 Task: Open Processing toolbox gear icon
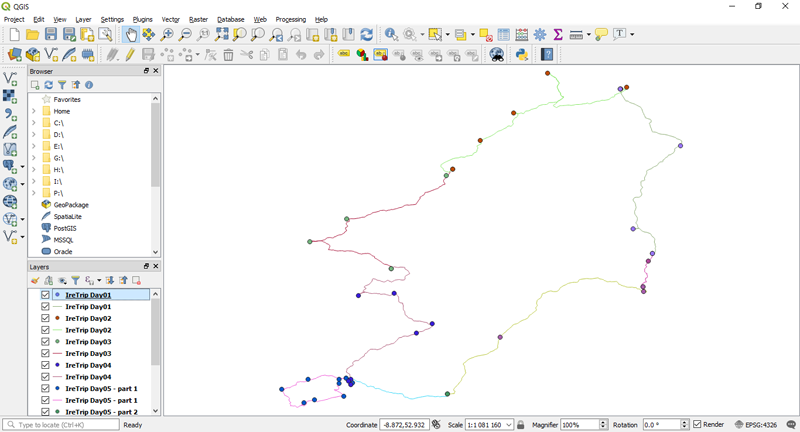click(x=540, y=34)
